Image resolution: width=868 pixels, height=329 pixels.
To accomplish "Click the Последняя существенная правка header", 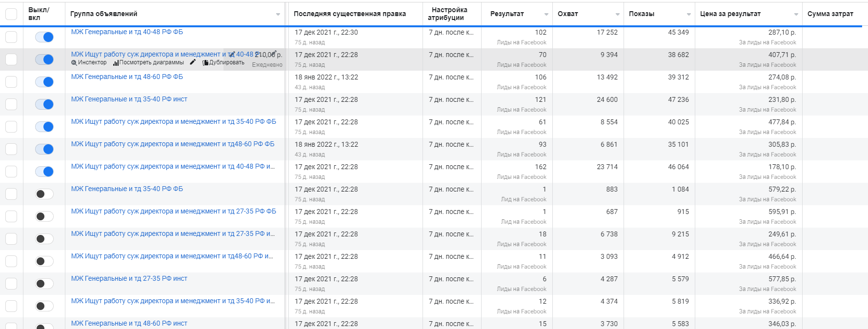I will 349,14.
